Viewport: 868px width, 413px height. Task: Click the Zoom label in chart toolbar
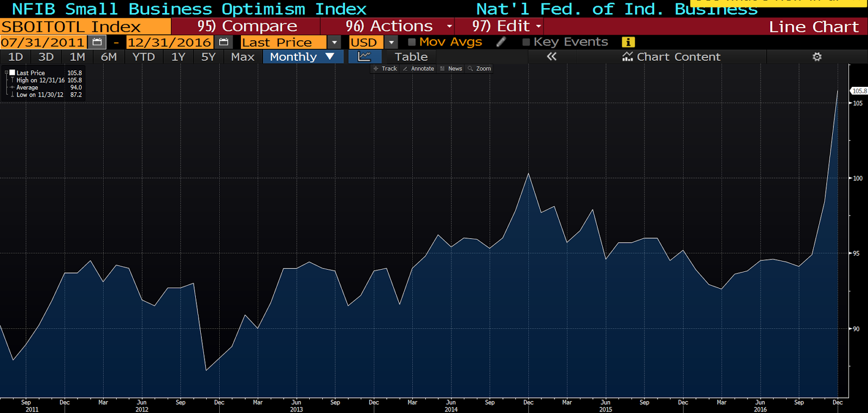pyautogui.click(x=483, y=69)
